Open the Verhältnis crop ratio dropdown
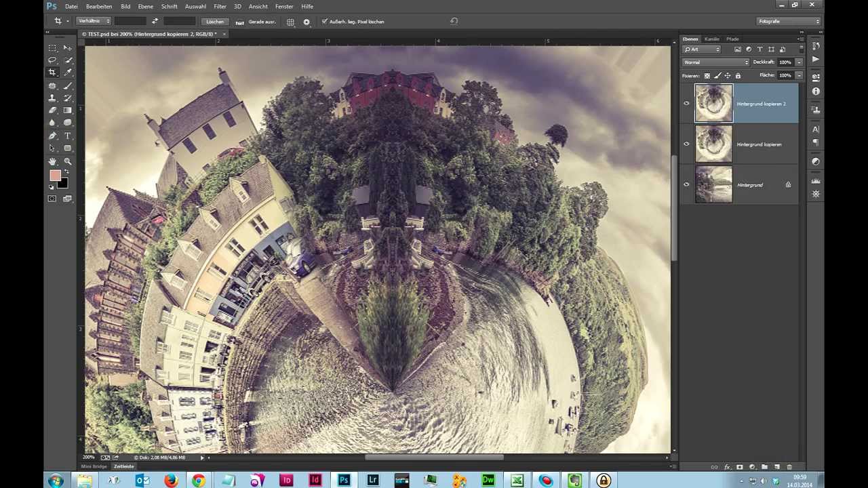The height and width of the screenshot is (488, 868). coord(94,21)
